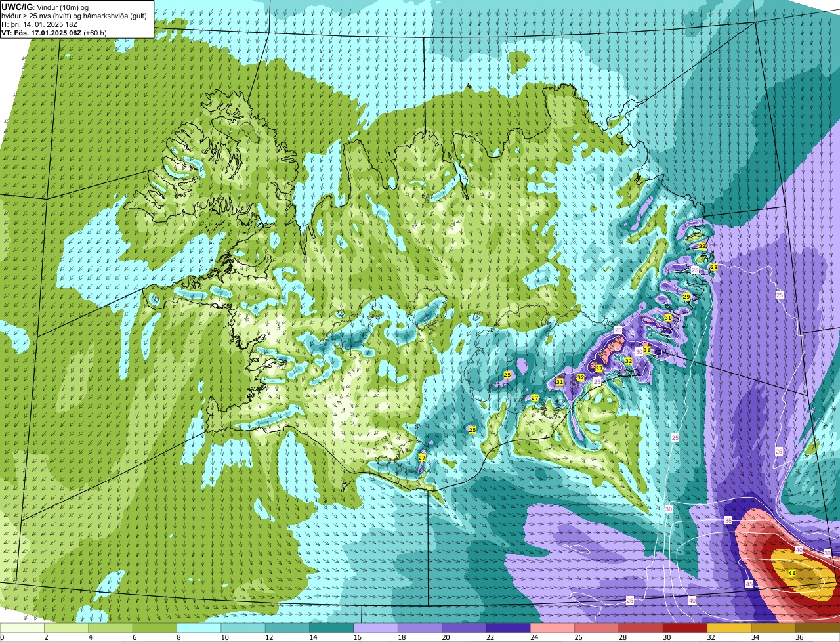The image size is (840, 642).
Task: Click the yellow swatch between 32 and 34
Action: pyautogui.click(x=730, y=628)
